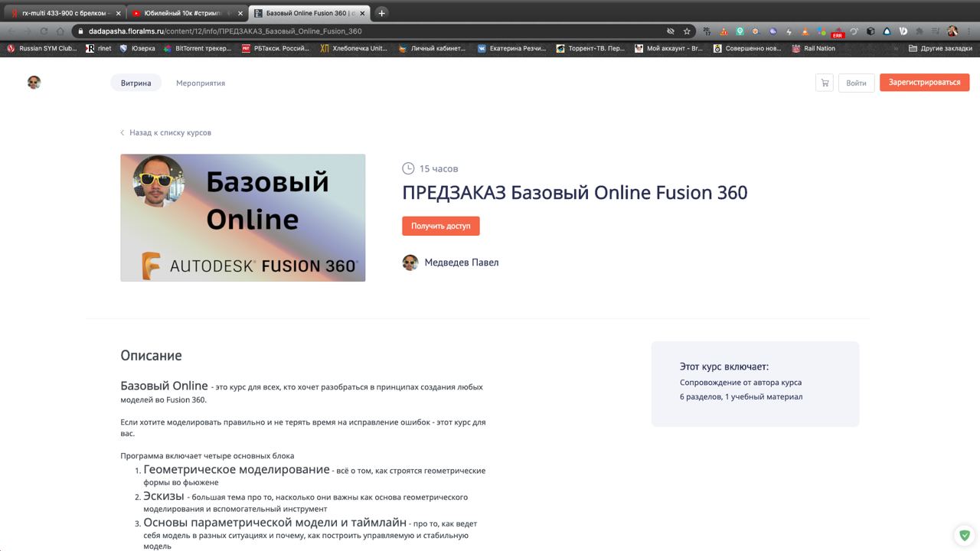Go forward with the browser forward arrow
Image resolution: width=980 pixels, height=551 pixels.
coord(28,31)
